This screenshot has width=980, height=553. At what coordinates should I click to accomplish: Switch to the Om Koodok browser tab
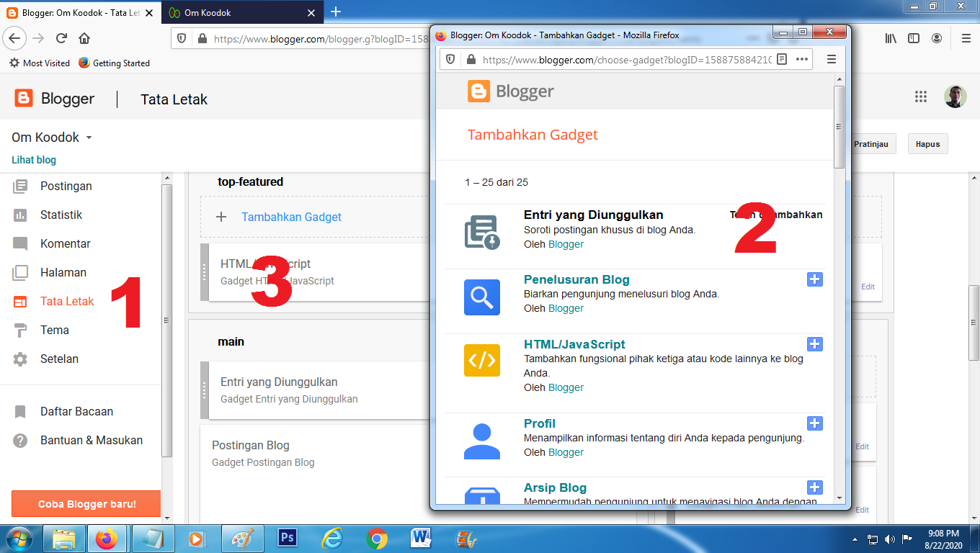pyautogui.click(x=241, y=12)
